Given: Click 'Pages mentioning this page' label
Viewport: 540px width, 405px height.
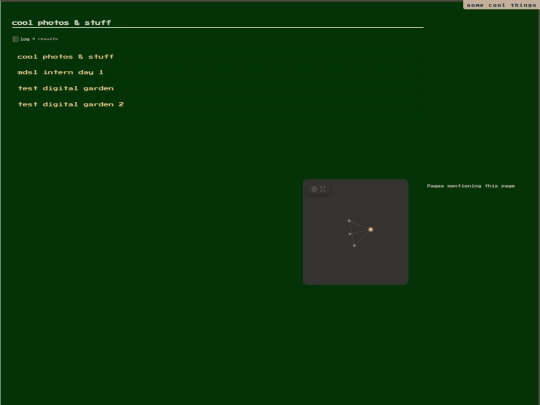Looking at the screenshot, I should [x=471, y=186].
